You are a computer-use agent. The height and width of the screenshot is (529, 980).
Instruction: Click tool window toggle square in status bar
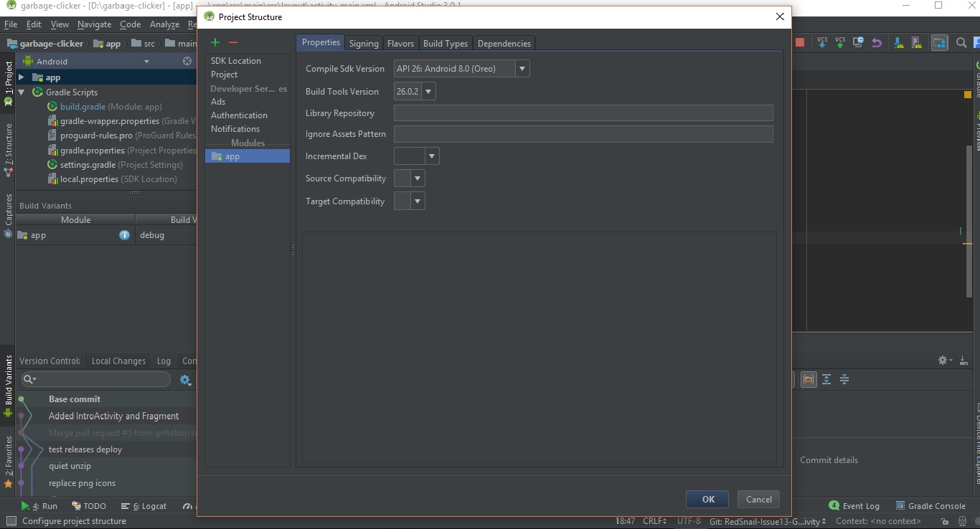point(10,521)
